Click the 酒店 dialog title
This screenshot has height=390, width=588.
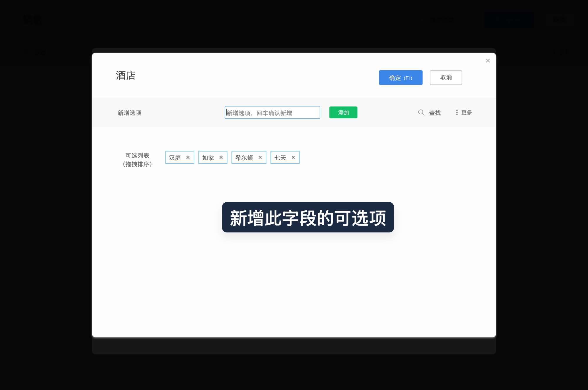pos(125,76)
